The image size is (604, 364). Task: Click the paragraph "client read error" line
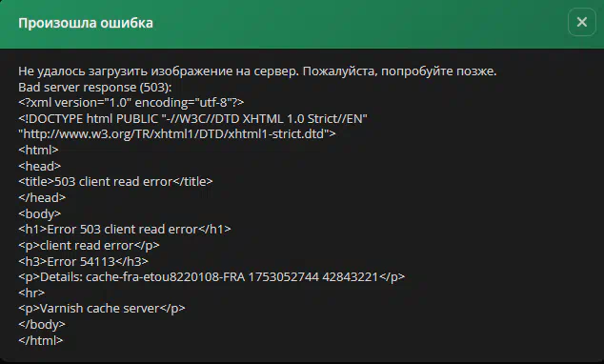[89, 245]
